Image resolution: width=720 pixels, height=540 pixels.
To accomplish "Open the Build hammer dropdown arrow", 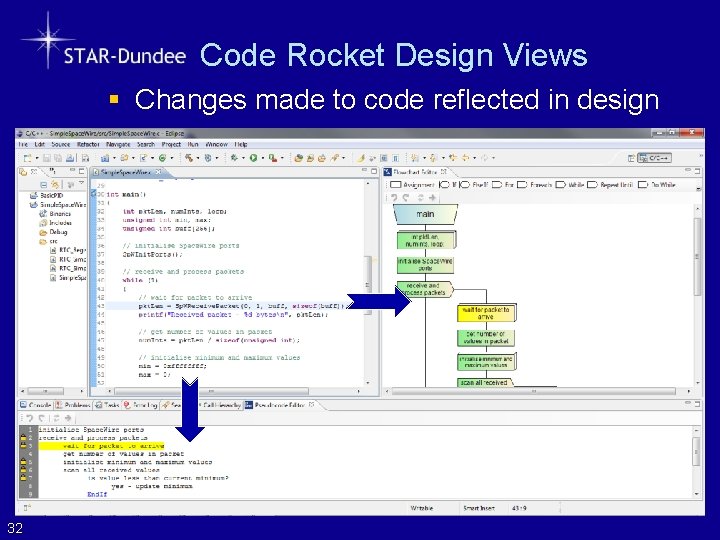I will [197, 158].
